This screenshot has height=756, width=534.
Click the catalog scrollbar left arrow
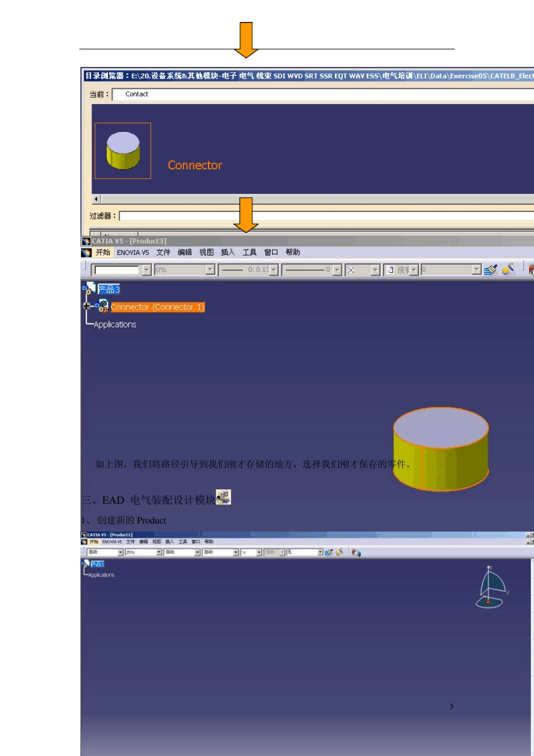96,199
